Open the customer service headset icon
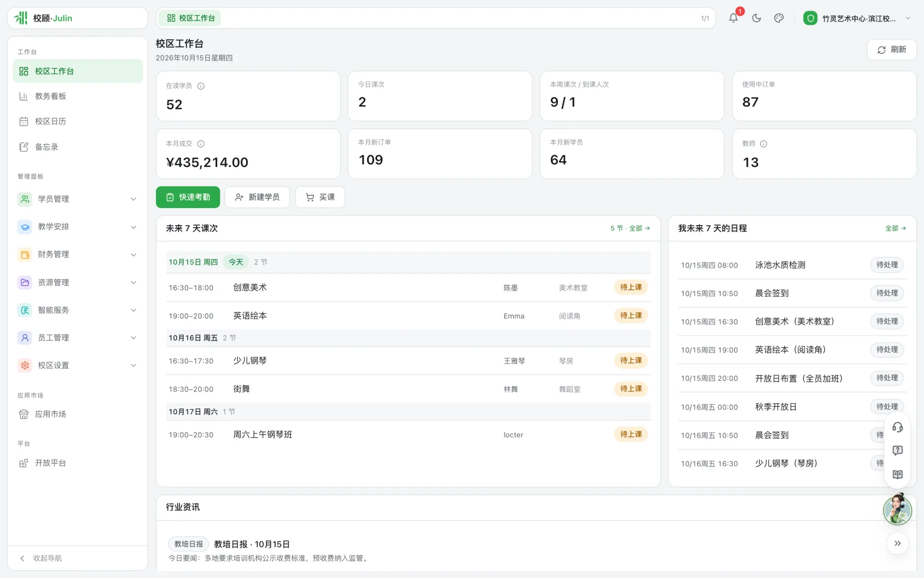Screen dimensions: 924x578 click(x=897, y=427)
